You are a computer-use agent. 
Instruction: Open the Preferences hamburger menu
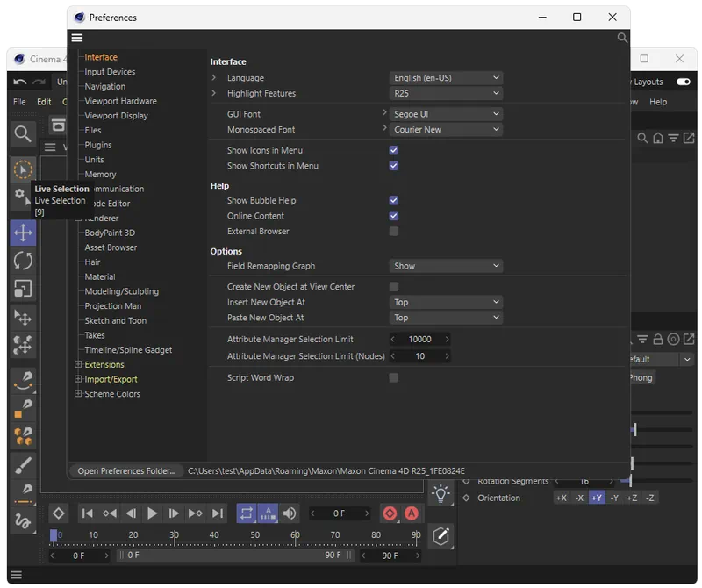[77, 38]
